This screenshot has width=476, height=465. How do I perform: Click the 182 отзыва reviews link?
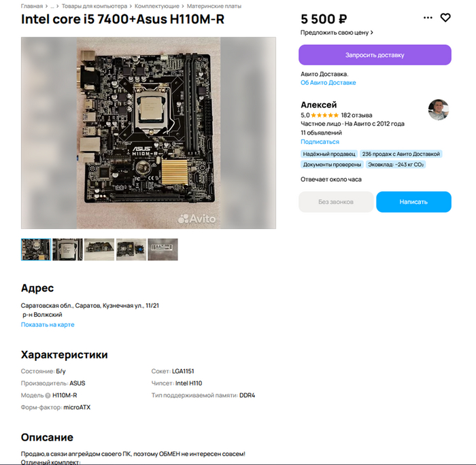tap(356, 116)
